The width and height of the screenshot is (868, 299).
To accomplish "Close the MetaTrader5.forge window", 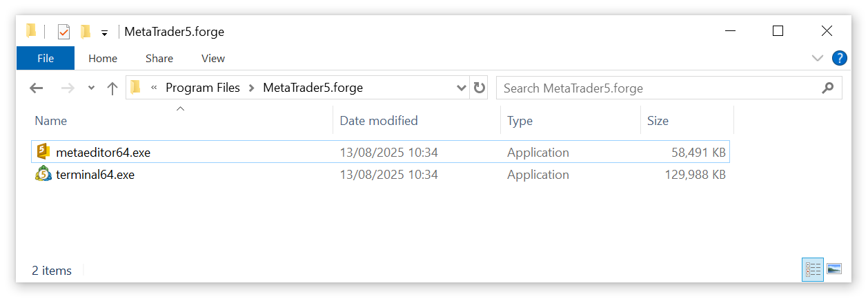I will tap(827, 31).
